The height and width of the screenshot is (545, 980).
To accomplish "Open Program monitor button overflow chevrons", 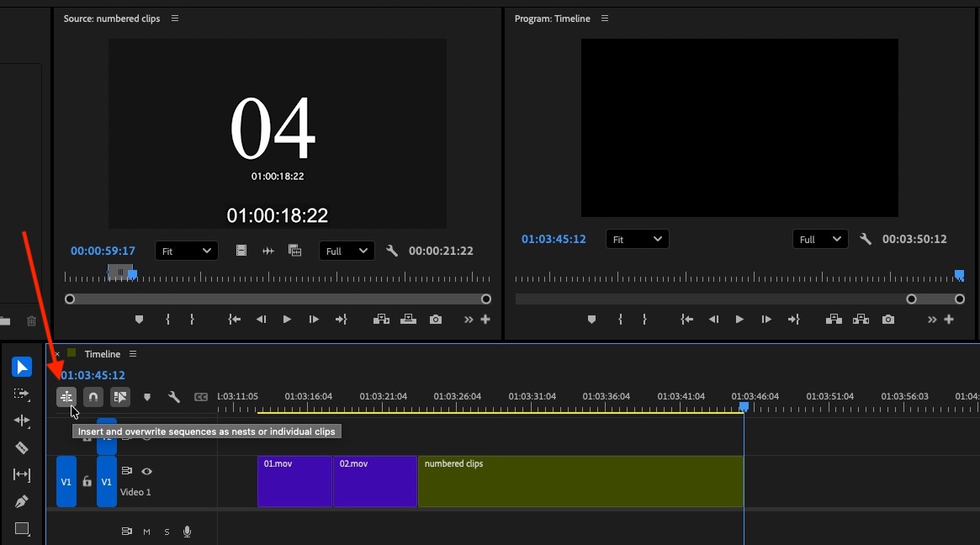I will [x=932, y=320].
